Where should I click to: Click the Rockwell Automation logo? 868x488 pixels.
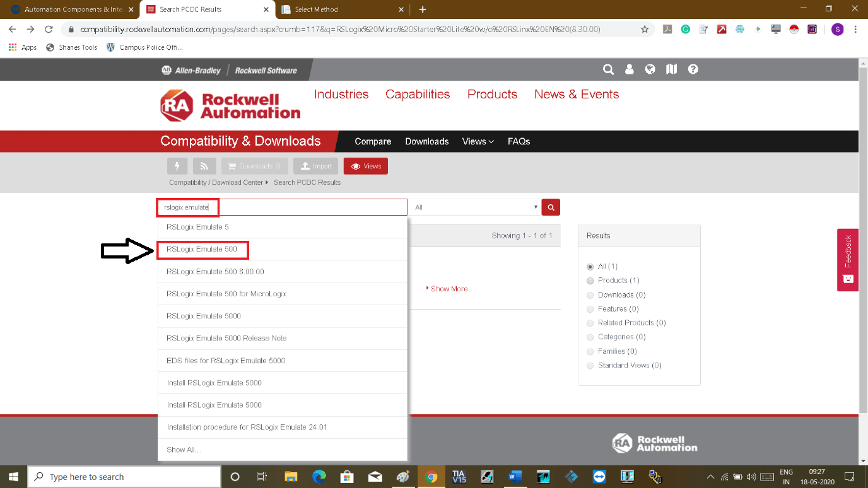pos(230,105)
